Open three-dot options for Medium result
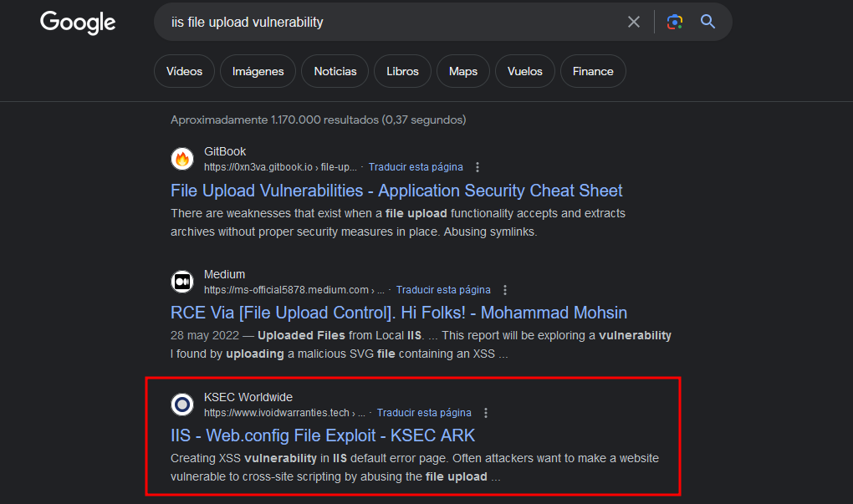This screenshot has width=853, height=504. pos(505,290)
